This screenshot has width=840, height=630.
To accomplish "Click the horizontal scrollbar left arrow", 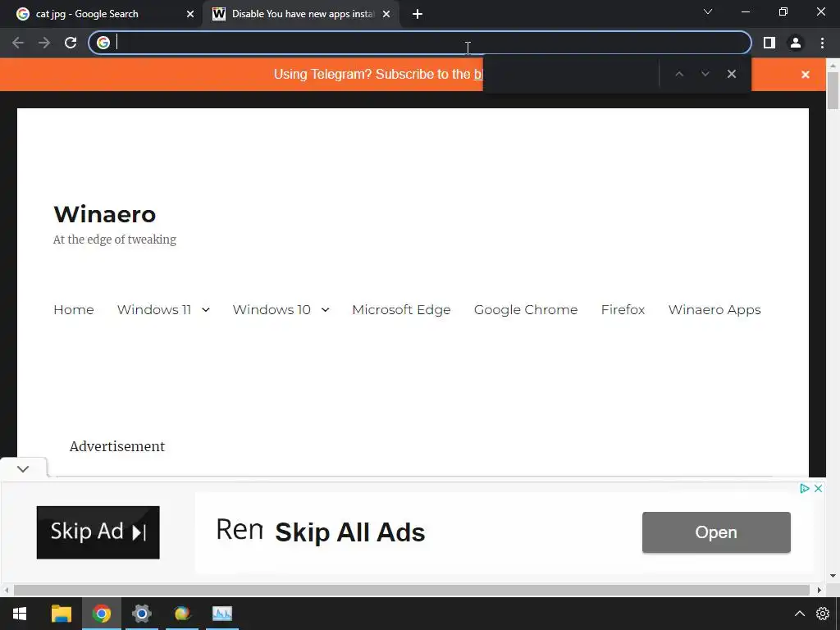I will [x=6, y=590].
